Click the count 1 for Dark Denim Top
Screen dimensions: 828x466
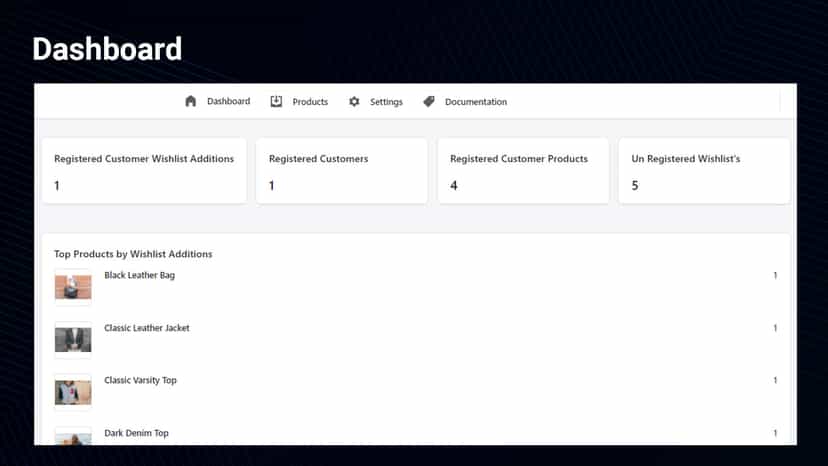[x=775, y=433]
